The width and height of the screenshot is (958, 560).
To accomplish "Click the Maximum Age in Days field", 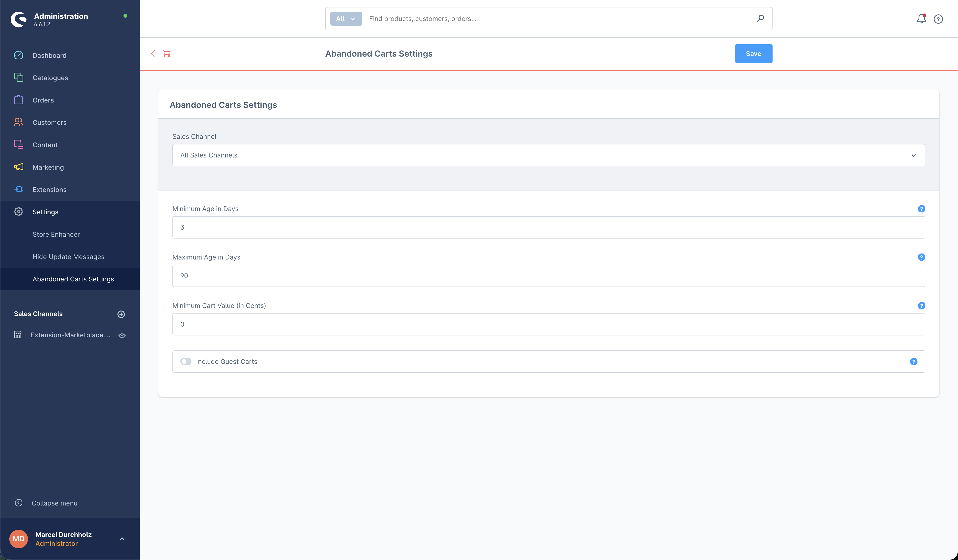I will pyautogui.click(x=549, y=276).
